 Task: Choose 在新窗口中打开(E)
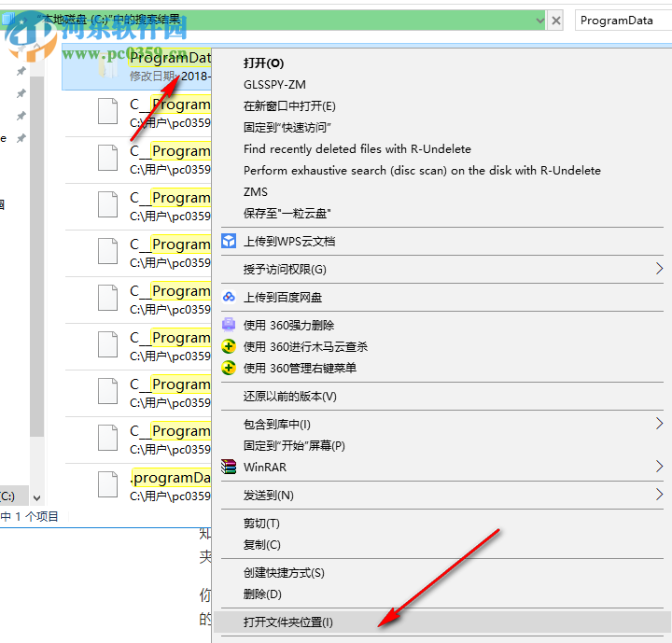pos(289,105)
